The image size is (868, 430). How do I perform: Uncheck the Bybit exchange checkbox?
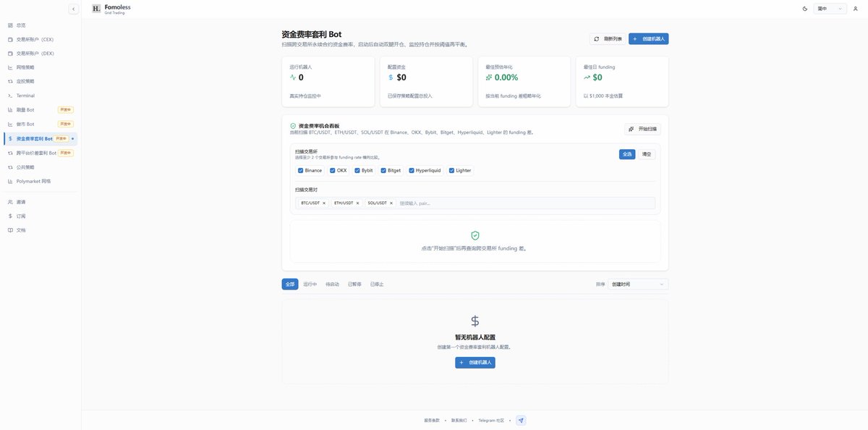[357, 171]
